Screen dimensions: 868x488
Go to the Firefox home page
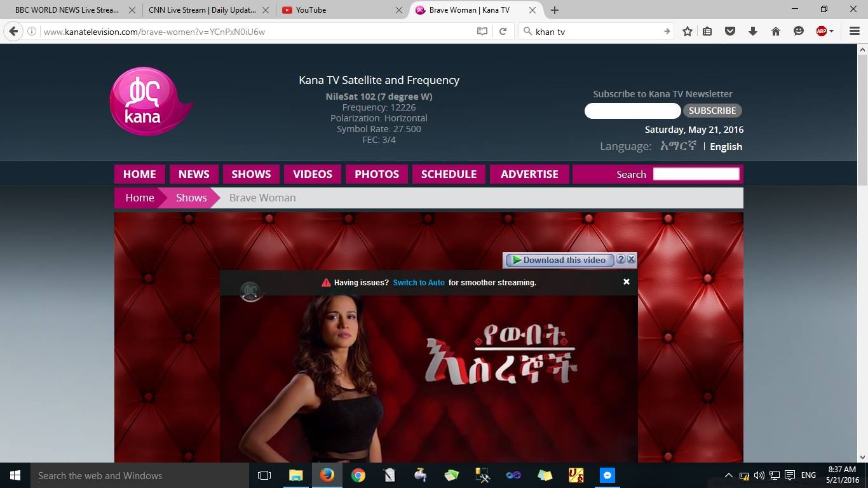point(776,31)
